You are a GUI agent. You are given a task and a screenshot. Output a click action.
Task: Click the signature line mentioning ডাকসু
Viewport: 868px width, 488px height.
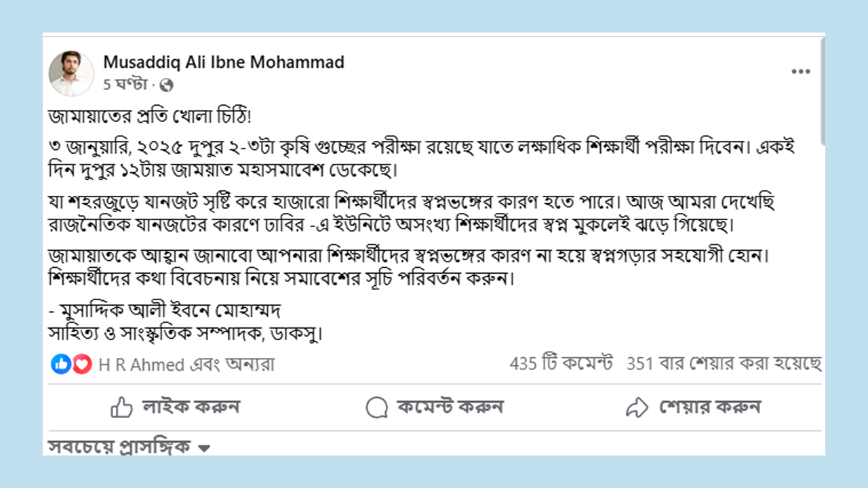point(184,334)
